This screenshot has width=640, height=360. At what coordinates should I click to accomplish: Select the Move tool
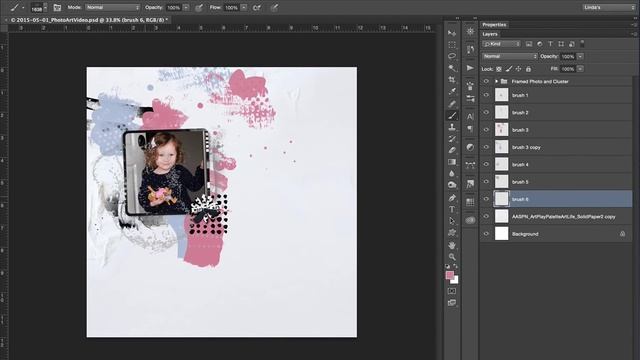pyautogui.click(x=452, y=33)
